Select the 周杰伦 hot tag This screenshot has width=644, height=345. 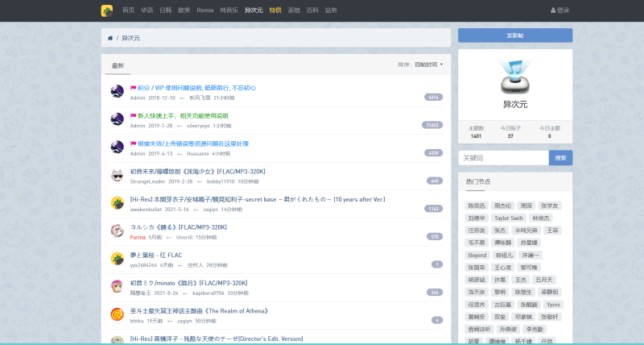(502, 206)
